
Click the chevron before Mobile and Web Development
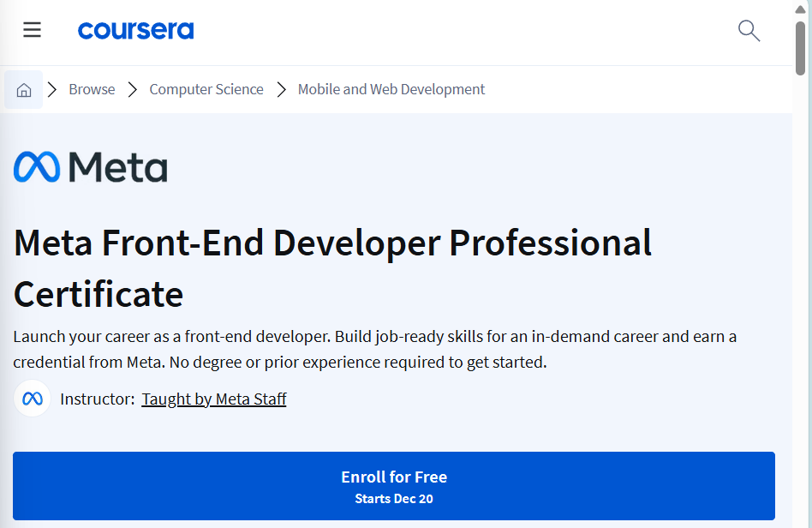[281, 90]
